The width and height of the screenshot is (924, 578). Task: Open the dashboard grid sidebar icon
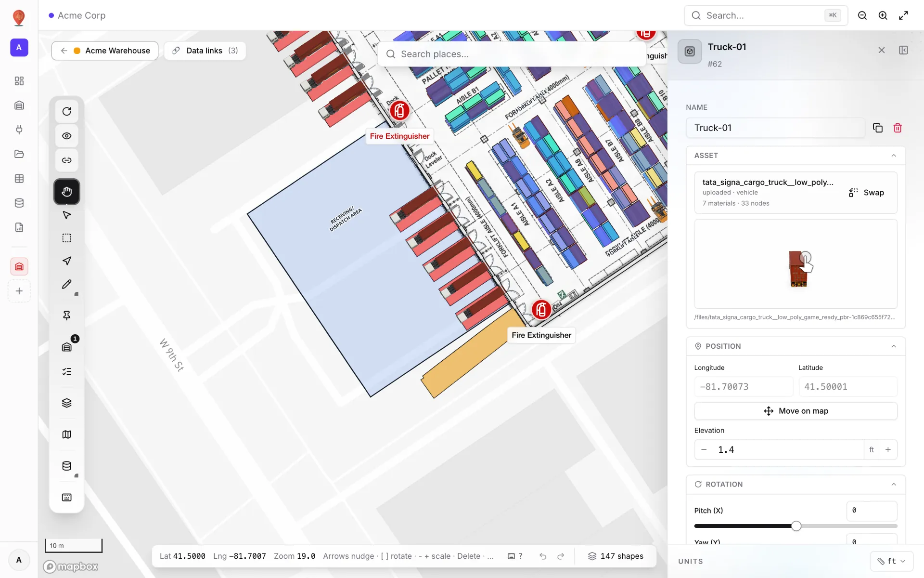tap(19, 81)
